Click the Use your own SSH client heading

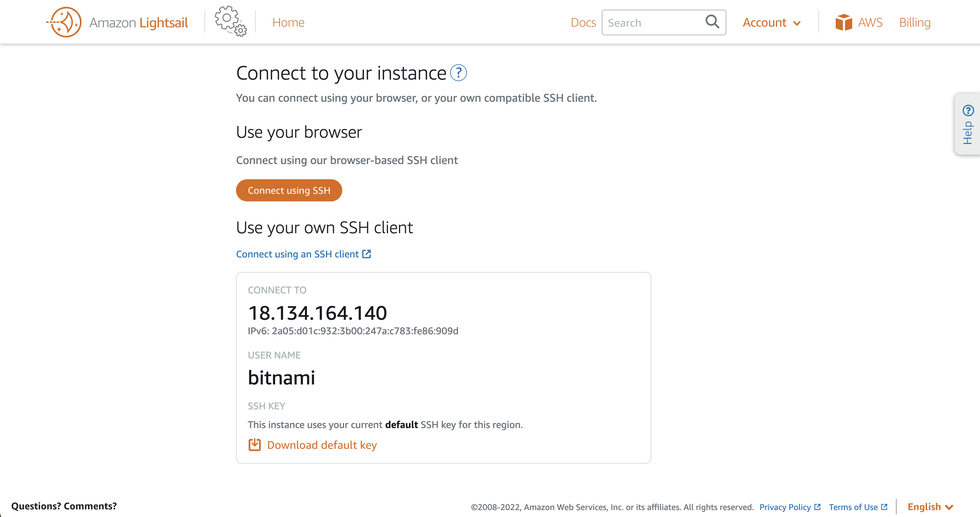[x=325, y=227]
